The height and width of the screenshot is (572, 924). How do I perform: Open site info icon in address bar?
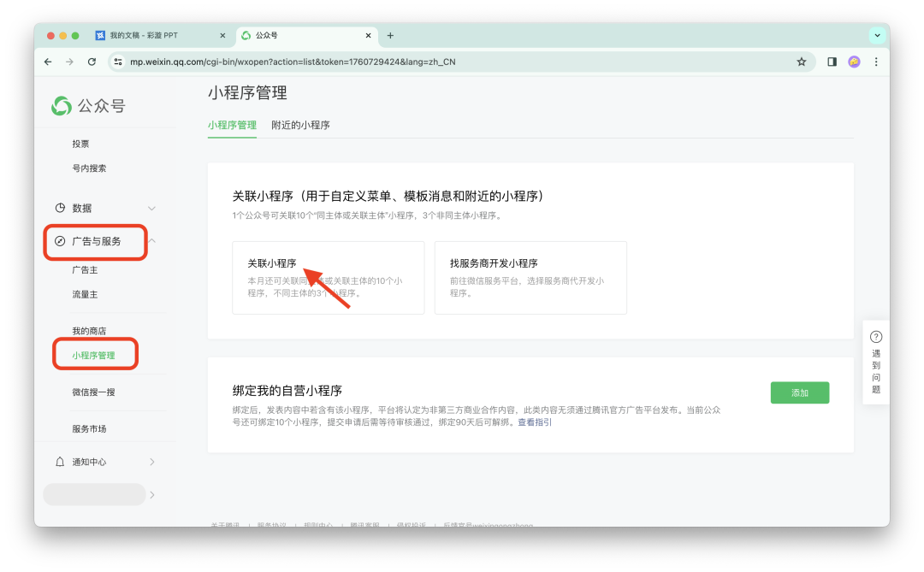click(x=118, y=62)
